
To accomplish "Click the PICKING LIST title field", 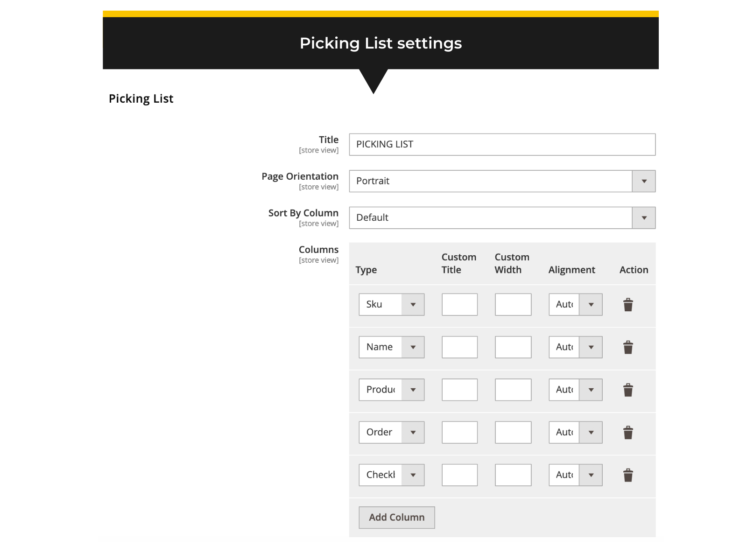I will point(502,144).
